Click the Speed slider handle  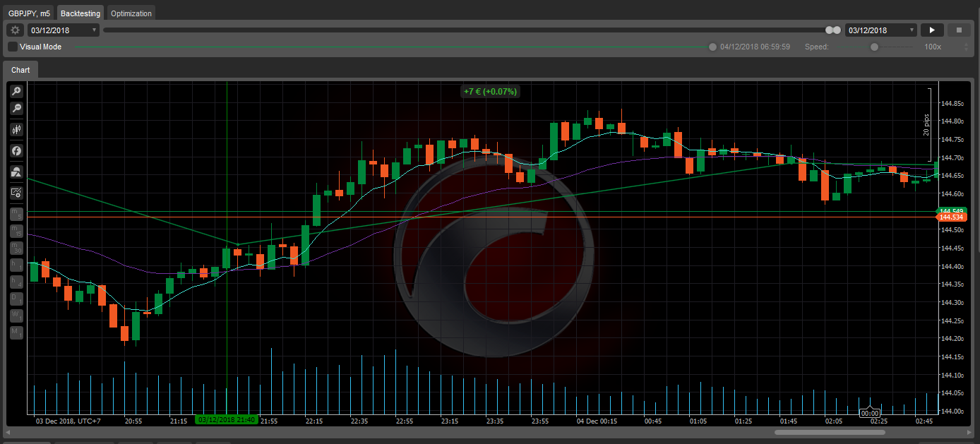[x=874, y=47]
